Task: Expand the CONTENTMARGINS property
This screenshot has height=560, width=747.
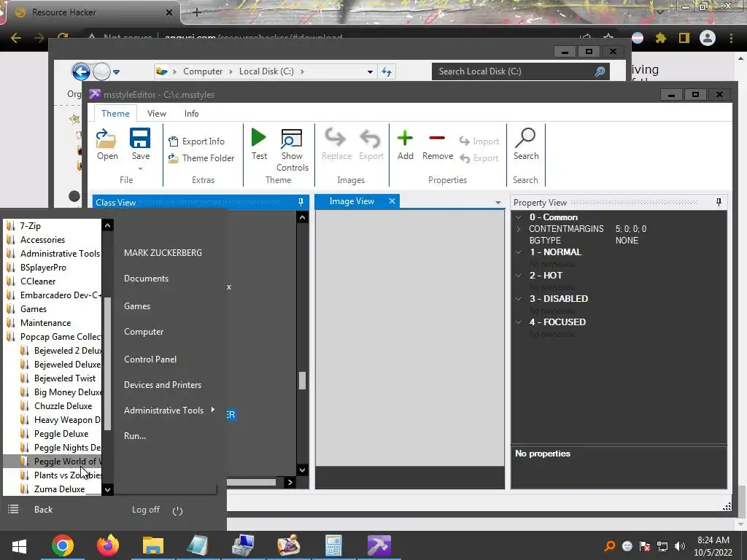Action: [519, 229]
